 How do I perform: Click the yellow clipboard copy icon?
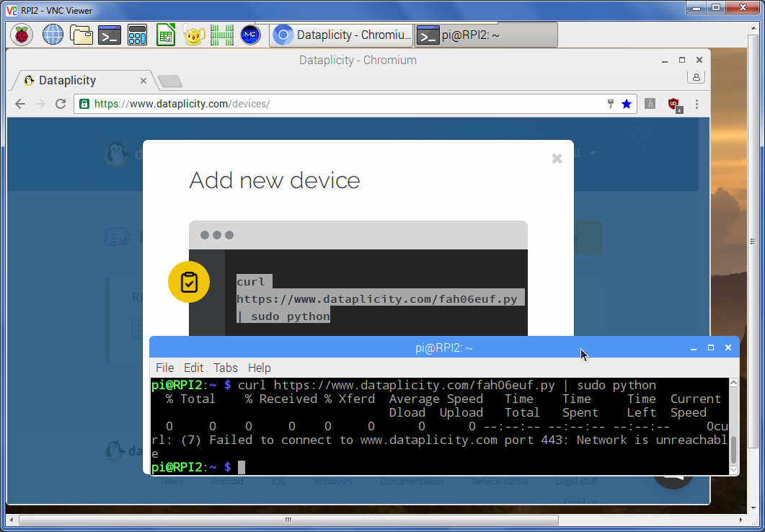[x=189, y=282]
